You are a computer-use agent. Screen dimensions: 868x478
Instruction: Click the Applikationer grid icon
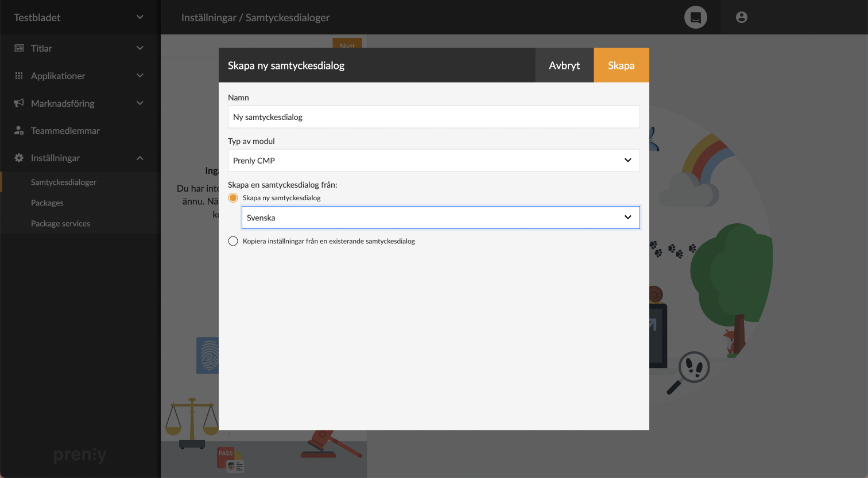(x=19, y=76)
